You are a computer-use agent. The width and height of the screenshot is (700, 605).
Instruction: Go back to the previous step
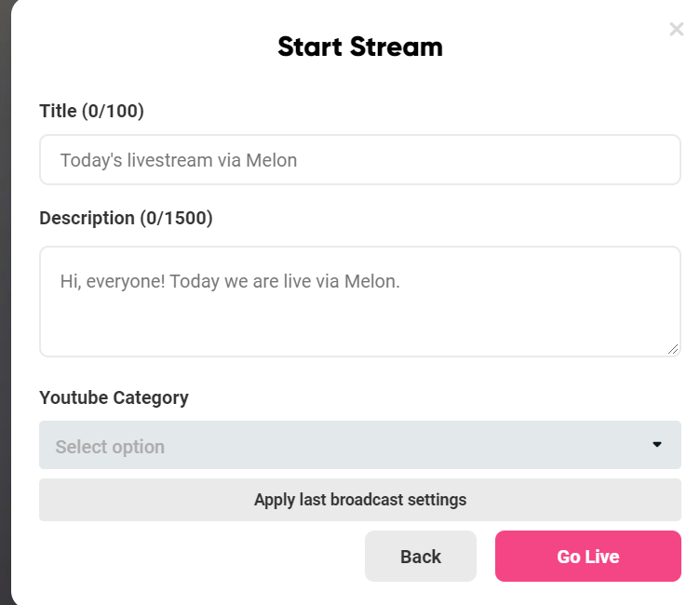point(420,557)
